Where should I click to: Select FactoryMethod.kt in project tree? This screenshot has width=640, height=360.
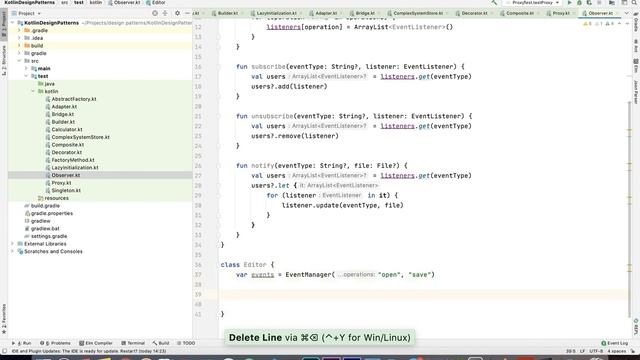(73, 160)
